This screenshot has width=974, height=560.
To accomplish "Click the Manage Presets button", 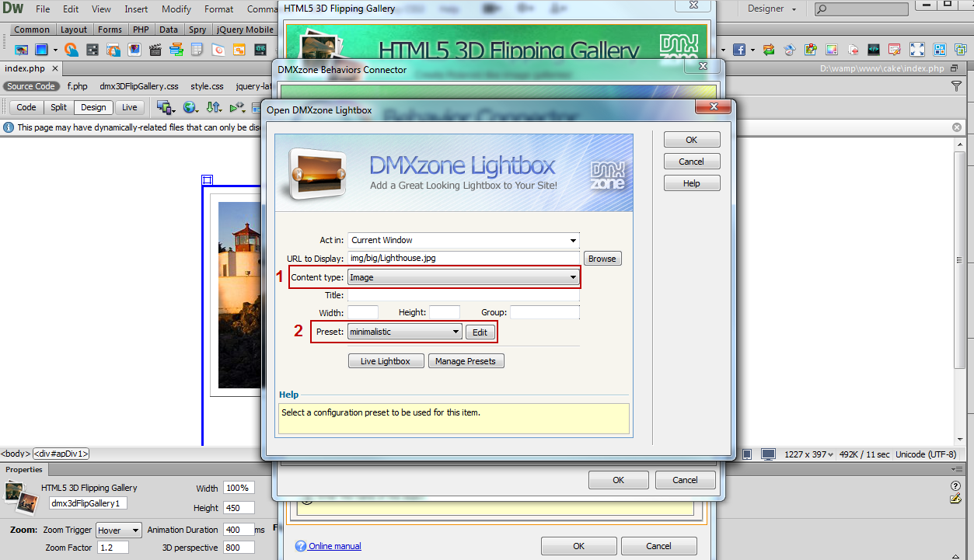I will (466, 361).
